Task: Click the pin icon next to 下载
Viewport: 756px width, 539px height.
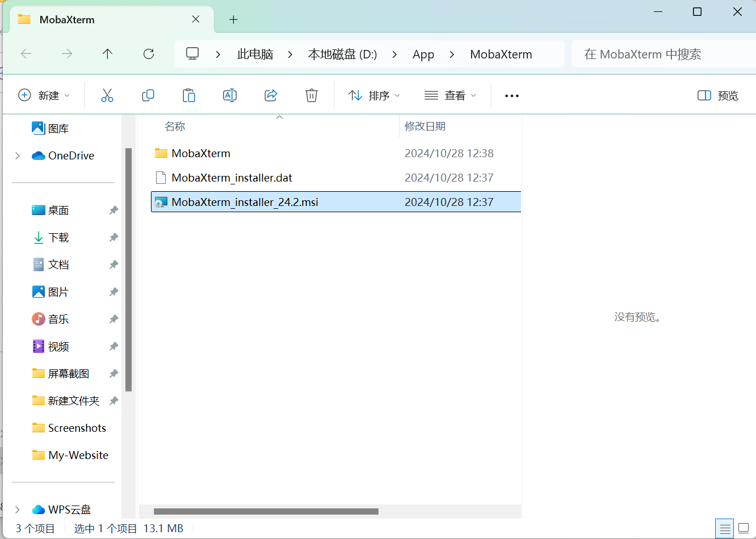Action: click(x=114, y=238)
